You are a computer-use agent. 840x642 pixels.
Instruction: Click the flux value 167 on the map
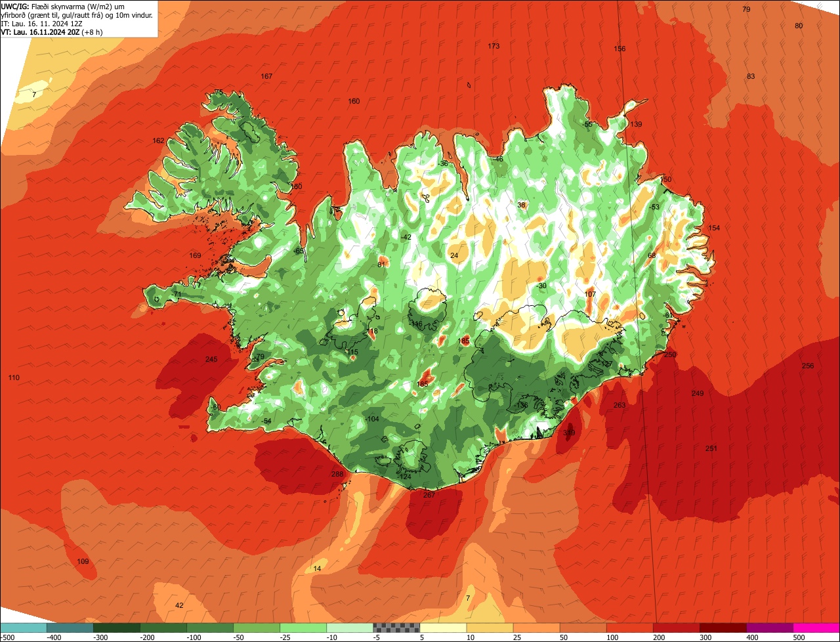(266, 76)
